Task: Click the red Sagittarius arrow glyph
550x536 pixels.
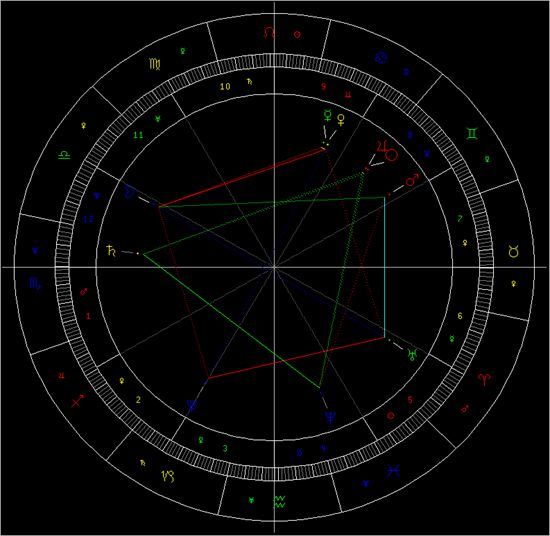Action: coord(78,401)
